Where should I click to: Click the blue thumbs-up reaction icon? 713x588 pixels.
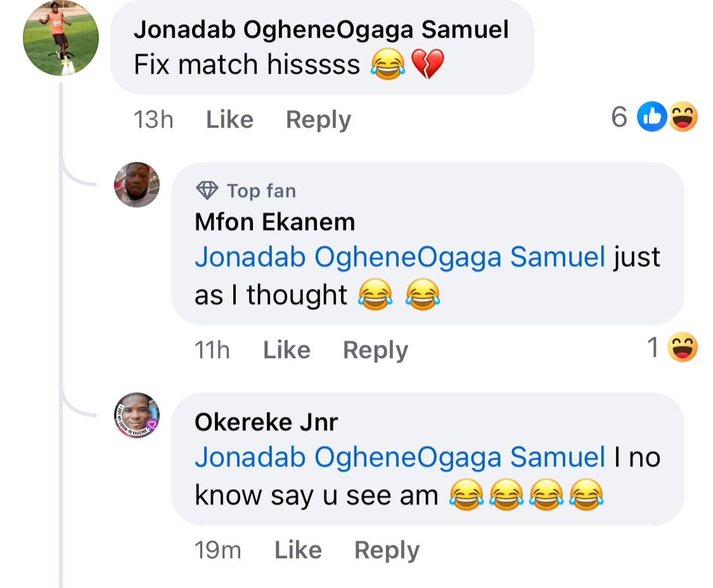tap(652, 117)
